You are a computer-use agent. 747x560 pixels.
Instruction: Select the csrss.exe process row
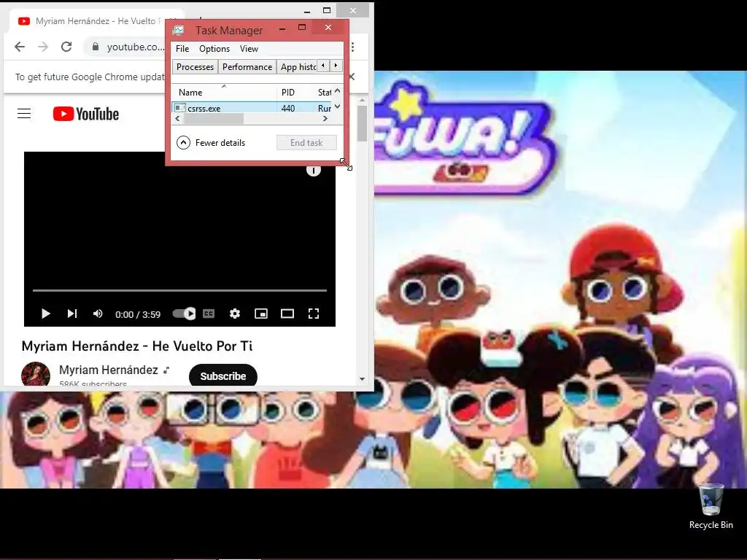[252, 108]
